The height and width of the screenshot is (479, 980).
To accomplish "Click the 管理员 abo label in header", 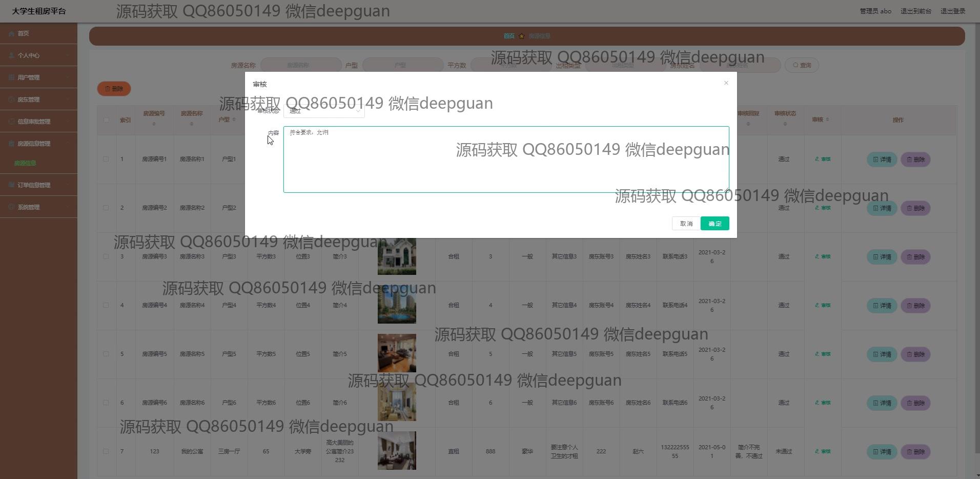I will [x=875, y=11].
